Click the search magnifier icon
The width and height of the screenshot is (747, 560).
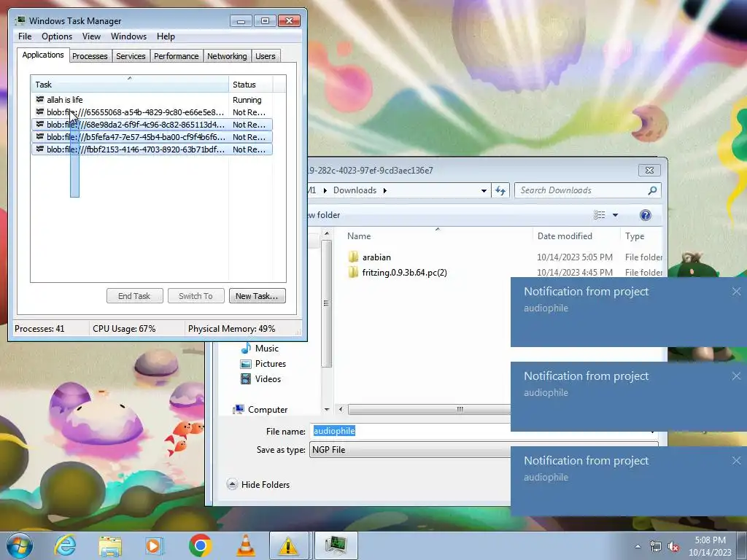(x=653, y=190)
